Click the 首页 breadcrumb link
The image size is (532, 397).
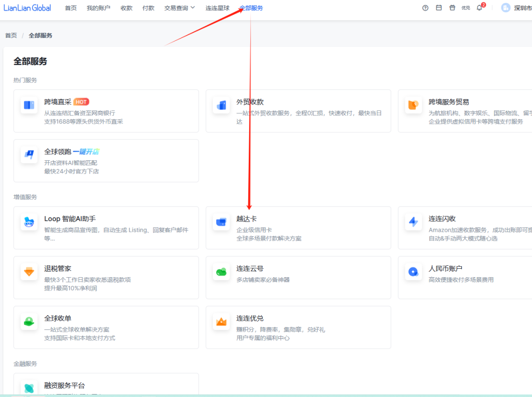coord(11,36)
